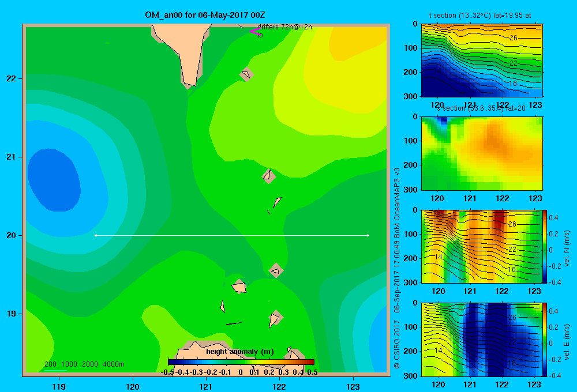Screen dimensions: 577x392
Task: Click longitude '120' under the salinity panel
Action: 437,198
